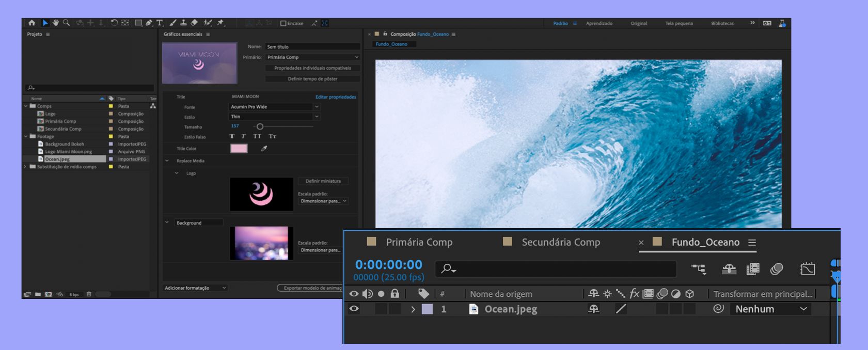Select the Fundo_Oceano timeline tab
The height and width of the screenshot is (350, 868).
point(705,242)
